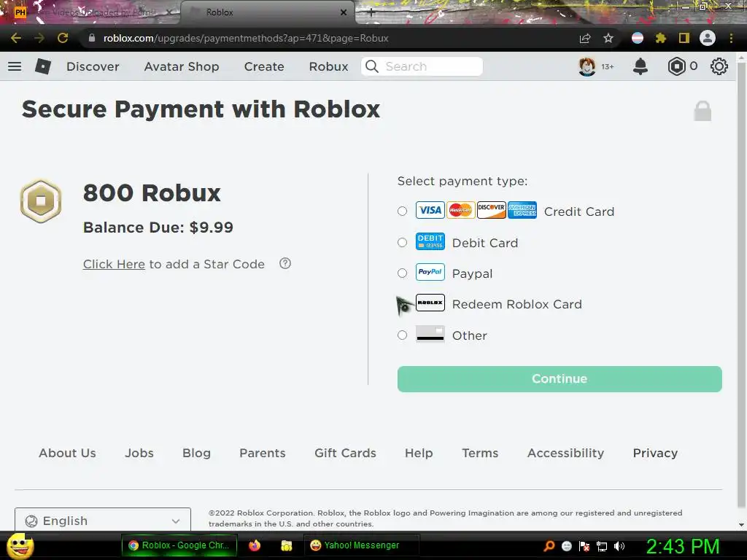Viewport: 747px width, 560px height.
Task: View site security lock icon in address bar
Action: pyautogui.click(x=92, y=38)
